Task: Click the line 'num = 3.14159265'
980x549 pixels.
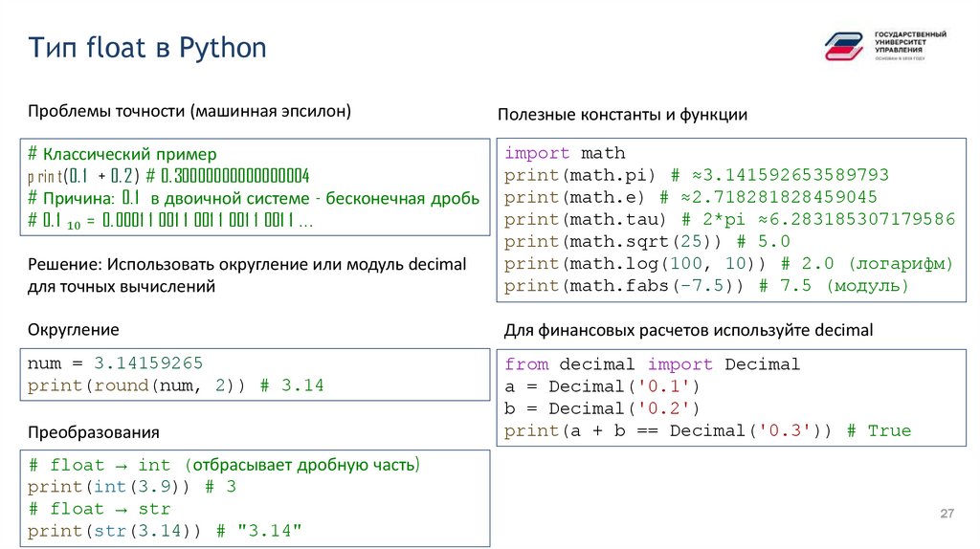Action: coord(115,362)
